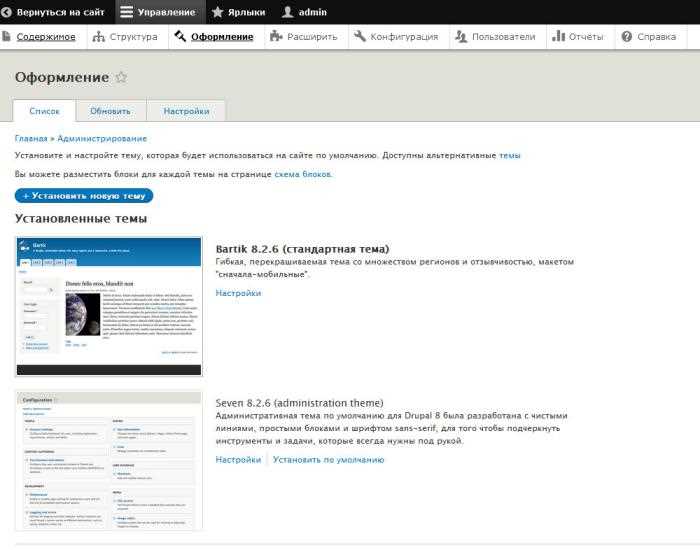Click the Справка question mark icon
The width and height of the screenshot is (700, 550).
click(627, 37)
